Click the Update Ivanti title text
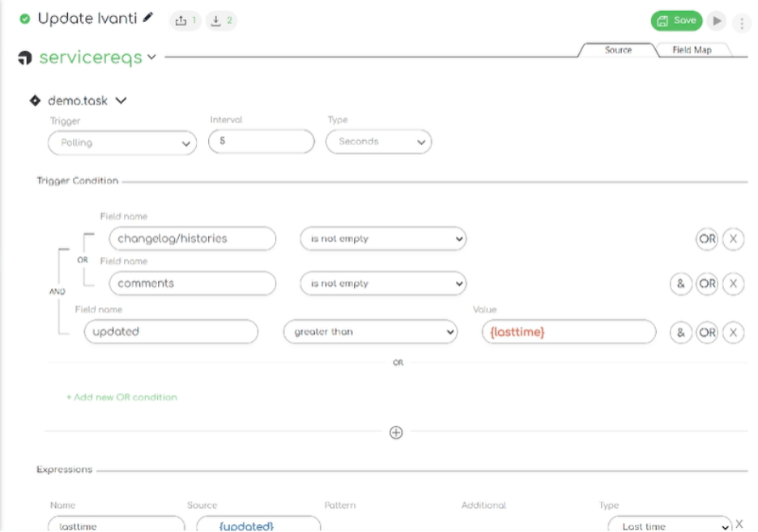The height and width of the screenshot is (532, 758). pyautogui.click(x=87, y=19)
